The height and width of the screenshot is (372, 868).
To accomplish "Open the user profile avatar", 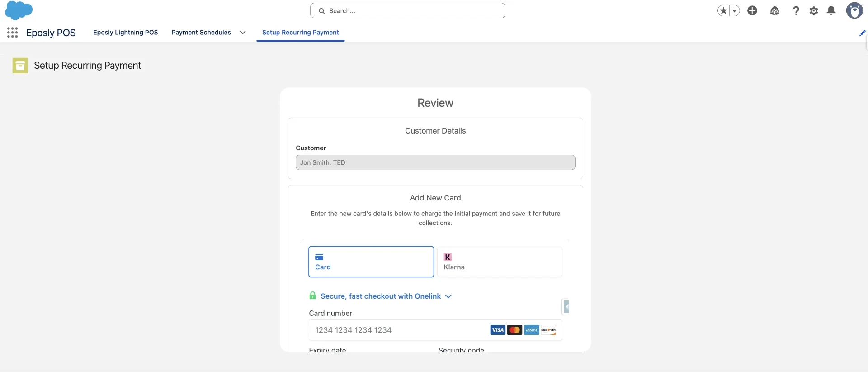I will coord(854,10).
